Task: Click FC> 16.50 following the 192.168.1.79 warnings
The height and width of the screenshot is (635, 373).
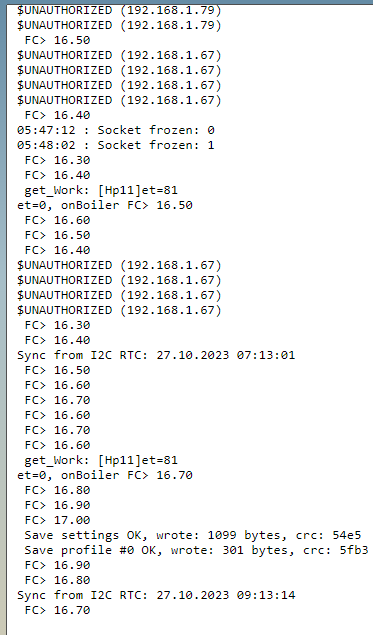Action: (x=57, y=40)
